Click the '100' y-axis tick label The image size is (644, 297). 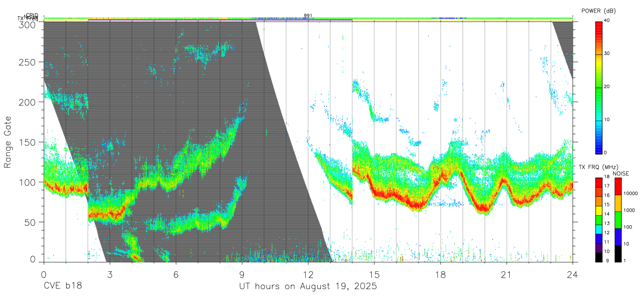click(26, 182)
